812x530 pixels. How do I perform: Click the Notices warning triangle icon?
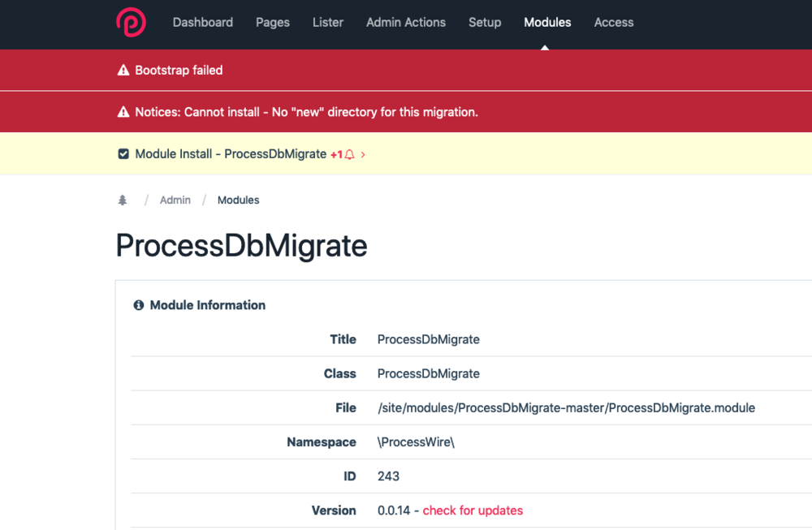click(x=123, y=112)
